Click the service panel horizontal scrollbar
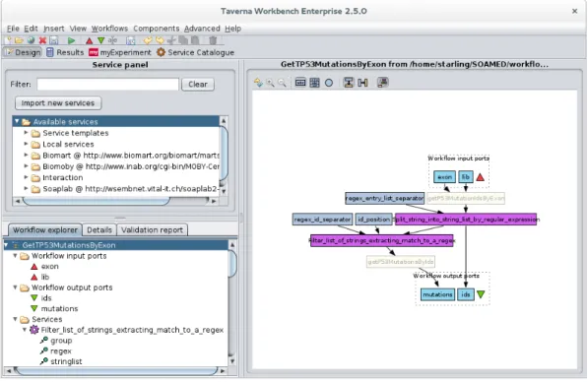Viewport: 588px width, 382px height. 97,201
